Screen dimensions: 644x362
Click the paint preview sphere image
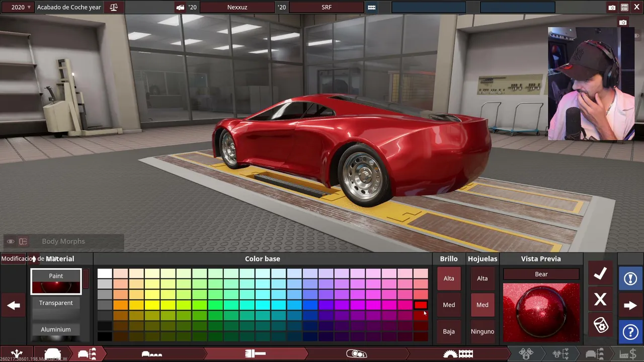tap(541, 312)
